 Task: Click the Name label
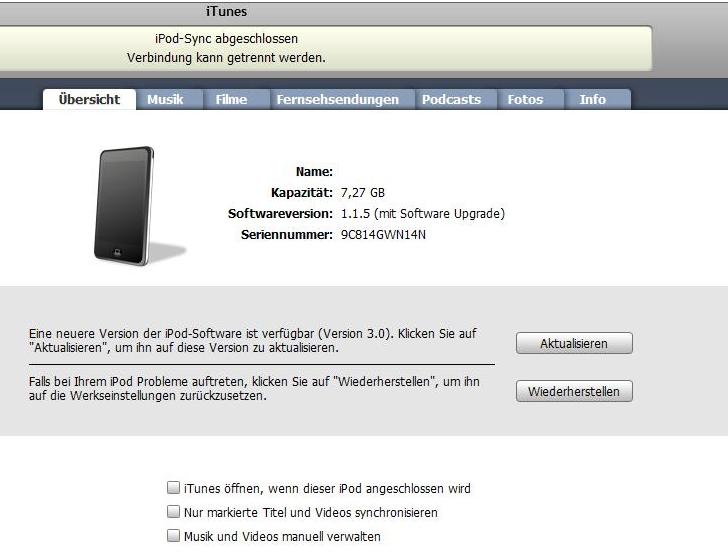[314, 172]
